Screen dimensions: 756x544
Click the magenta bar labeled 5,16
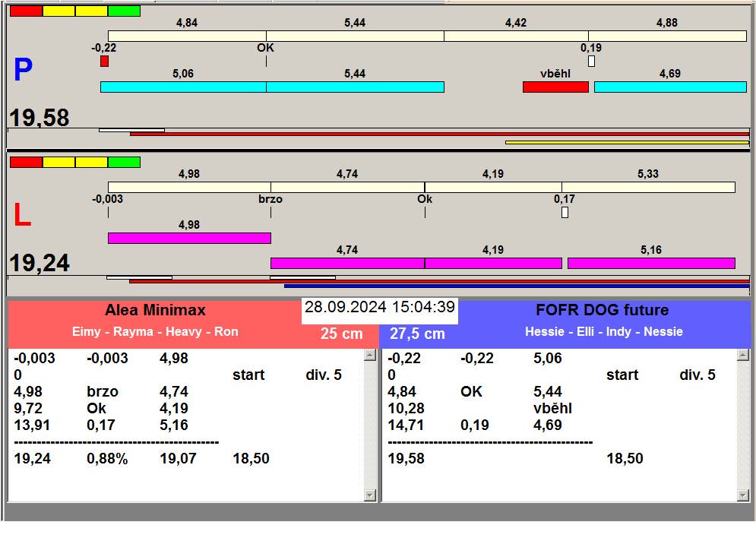(651, 263)
